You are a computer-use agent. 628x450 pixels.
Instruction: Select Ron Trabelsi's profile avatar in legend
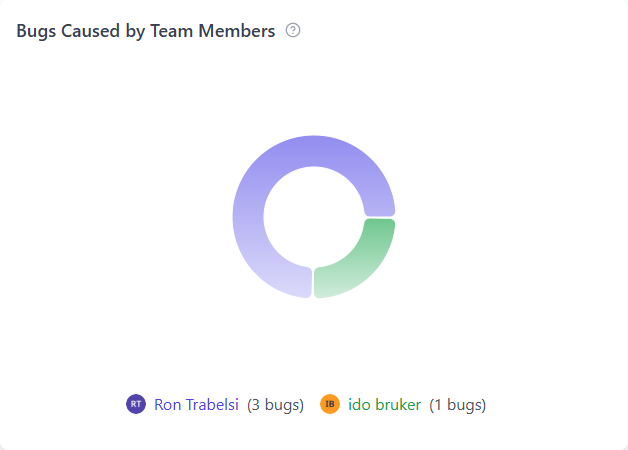pyautogui.click(x=136, y=404)
